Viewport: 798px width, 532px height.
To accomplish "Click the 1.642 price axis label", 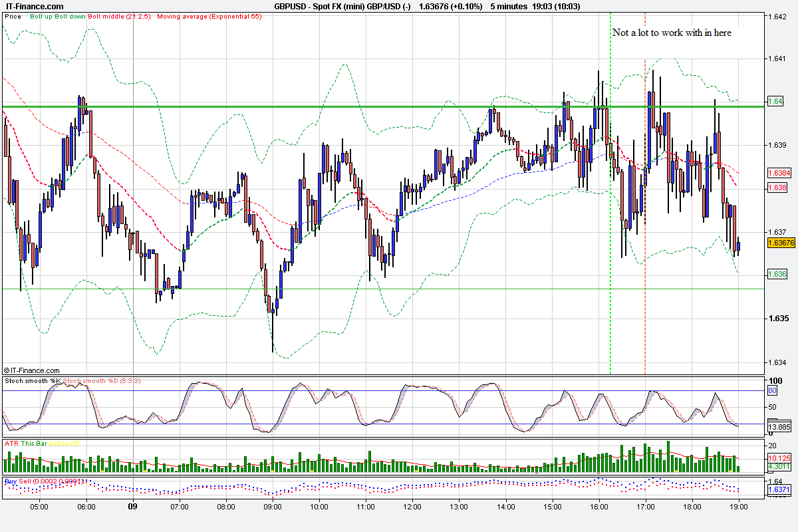I will [778, 17].
